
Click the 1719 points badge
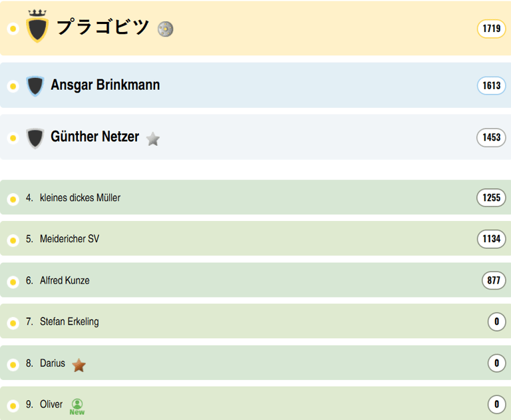pos(491,29)
